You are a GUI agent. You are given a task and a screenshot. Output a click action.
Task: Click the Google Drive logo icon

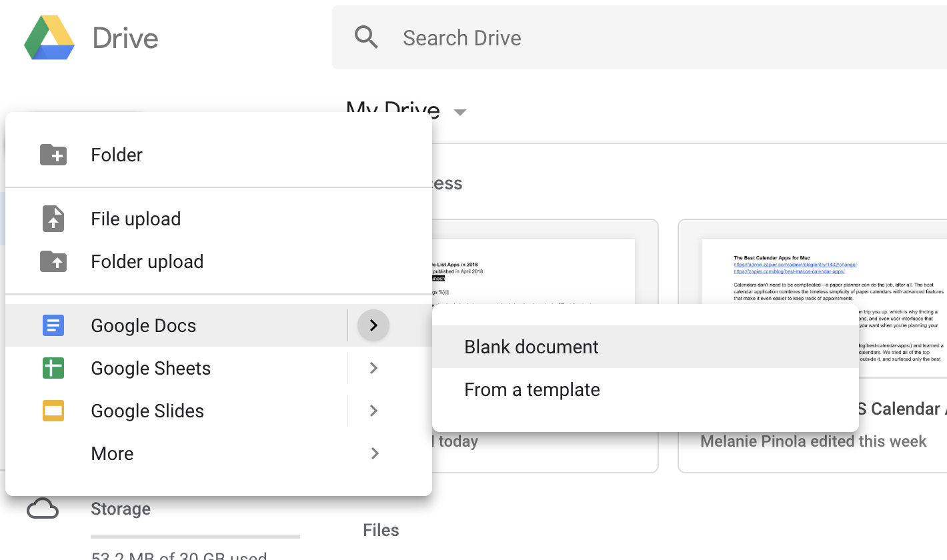(49, 38)
